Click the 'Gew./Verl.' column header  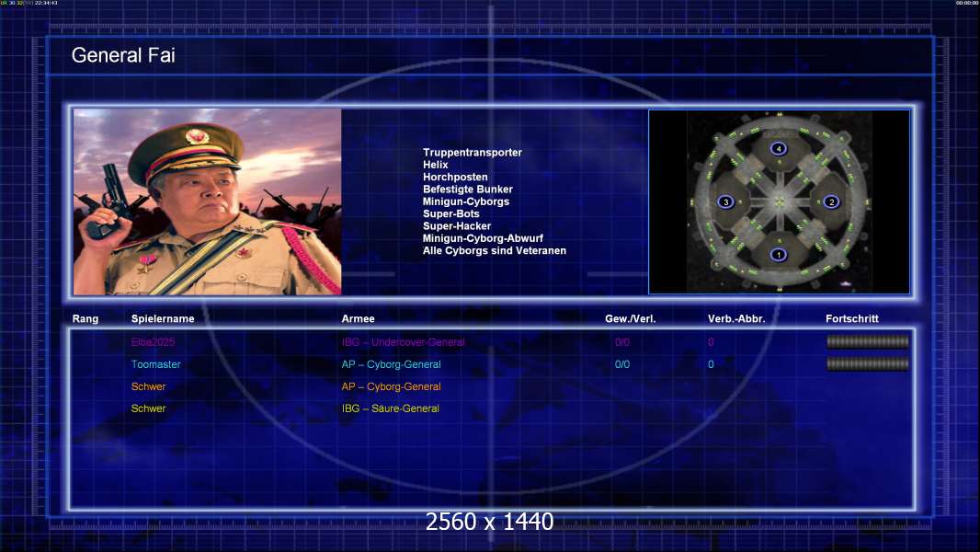pyautogui.click(x=630, y=319)
